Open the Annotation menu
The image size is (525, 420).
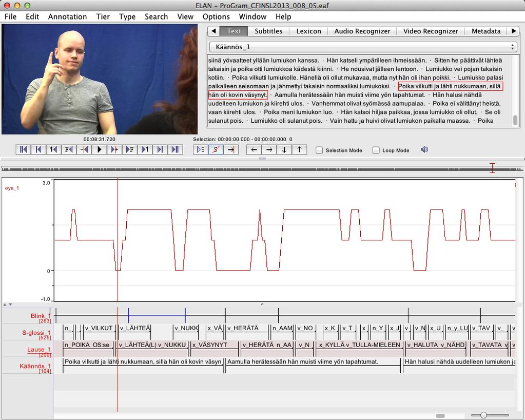click(x=67, y=17)
